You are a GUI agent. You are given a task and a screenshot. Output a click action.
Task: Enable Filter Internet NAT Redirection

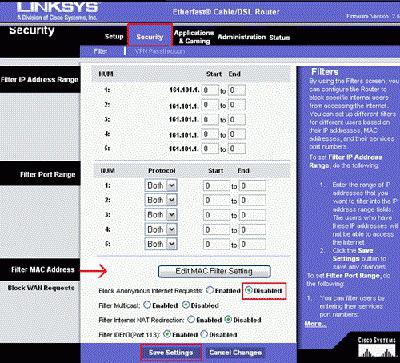pos(191,320)
